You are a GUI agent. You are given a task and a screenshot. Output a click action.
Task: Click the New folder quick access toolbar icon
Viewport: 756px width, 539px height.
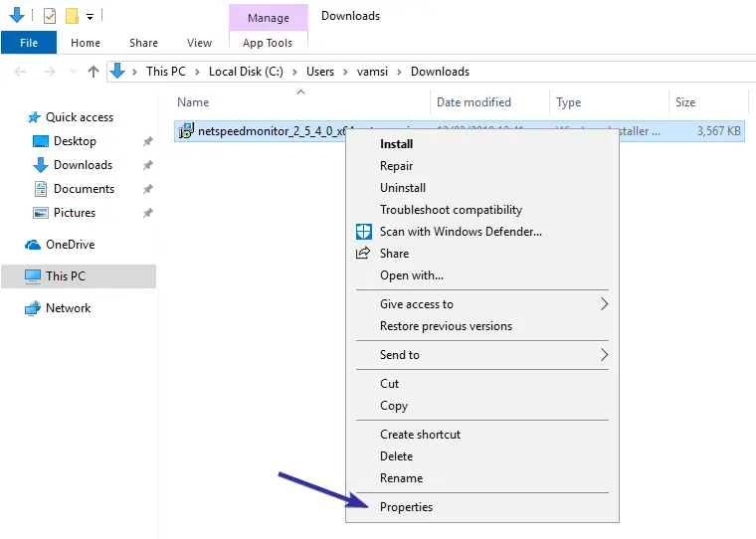click(72, 16)
